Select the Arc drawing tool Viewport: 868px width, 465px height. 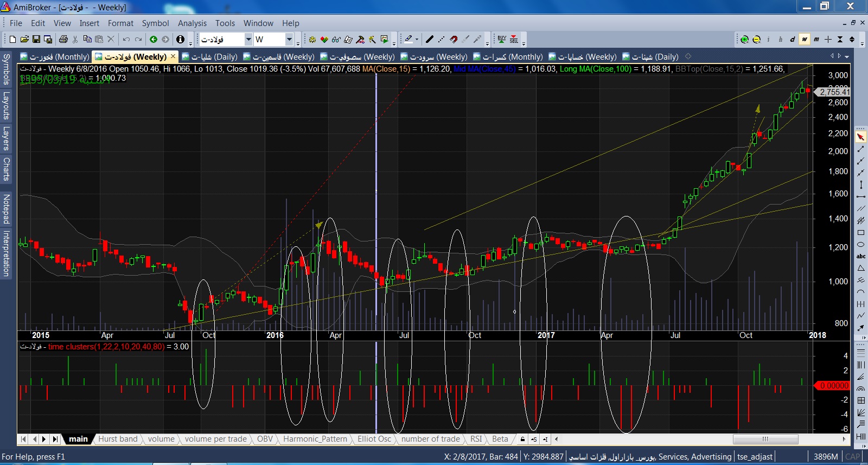[861, 292]
